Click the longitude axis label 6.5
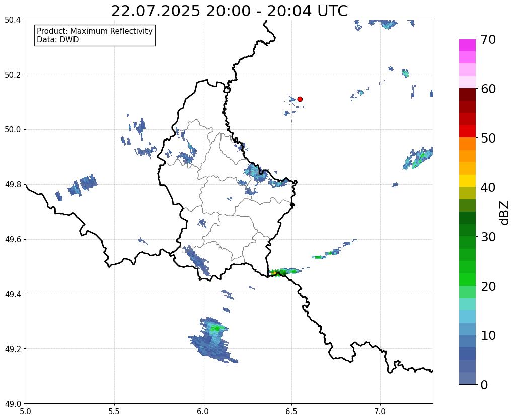 pos(291,411)
